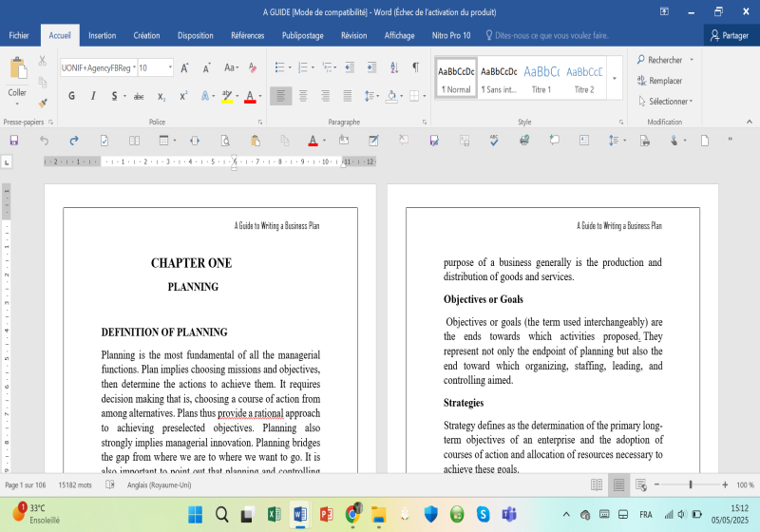
Task: Toggle subscript X₂ formatting
Action: click(161, 96)
